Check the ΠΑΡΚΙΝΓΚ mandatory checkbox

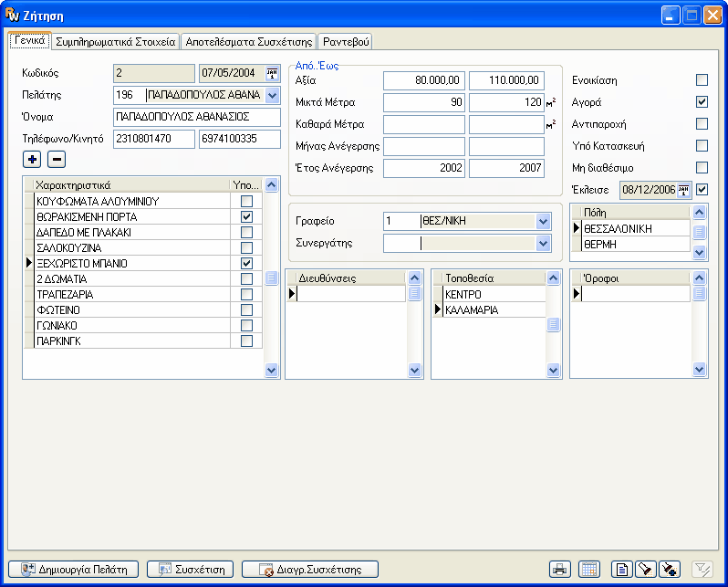246,341
